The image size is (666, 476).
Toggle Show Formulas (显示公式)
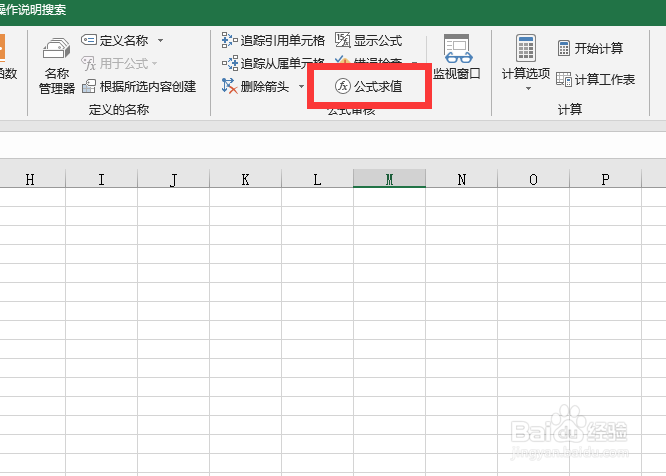pyautogui.click(x=368, y=40)
